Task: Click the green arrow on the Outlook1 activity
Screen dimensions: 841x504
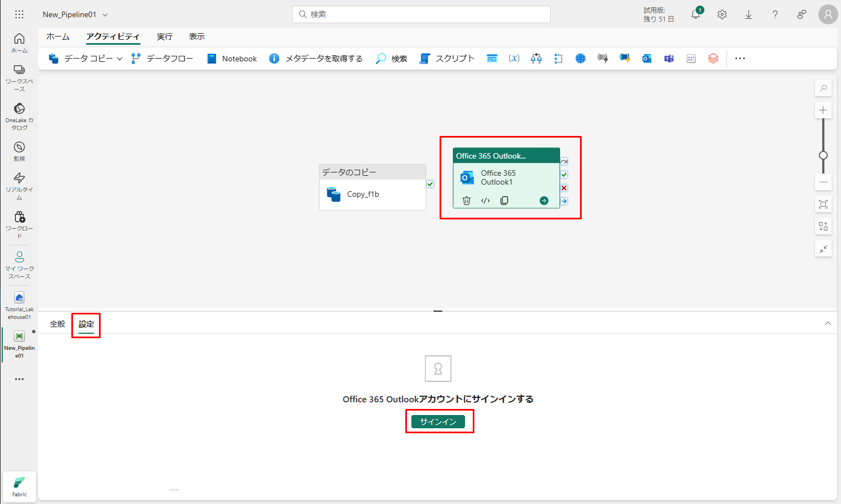Action: 544,201
